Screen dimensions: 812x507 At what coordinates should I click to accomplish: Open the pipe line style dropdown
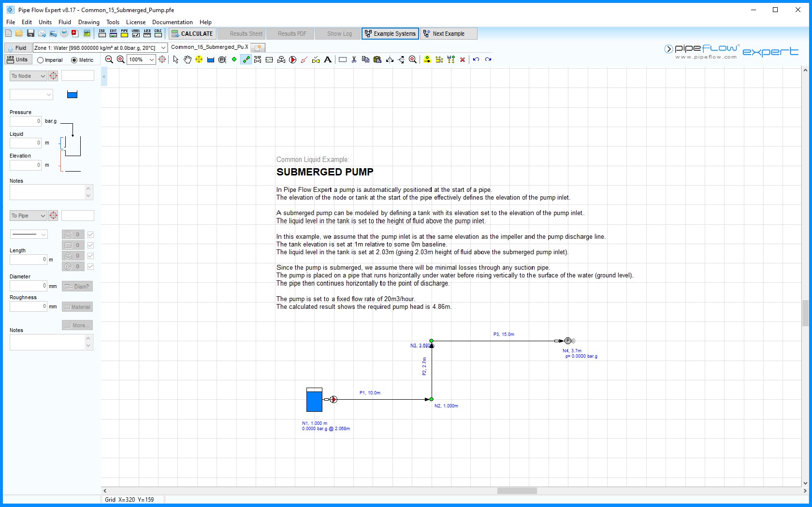coord(29,234)
